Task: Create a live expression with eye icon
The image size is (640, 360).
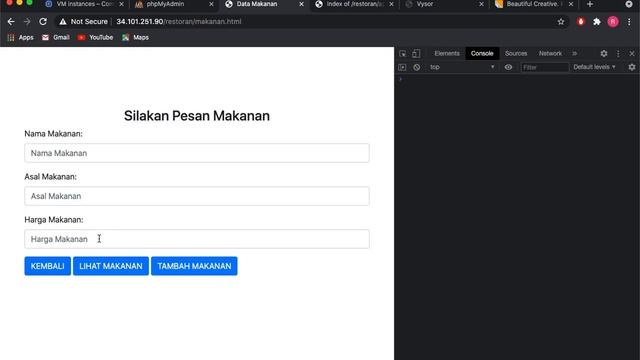Action: click(508, 67)
